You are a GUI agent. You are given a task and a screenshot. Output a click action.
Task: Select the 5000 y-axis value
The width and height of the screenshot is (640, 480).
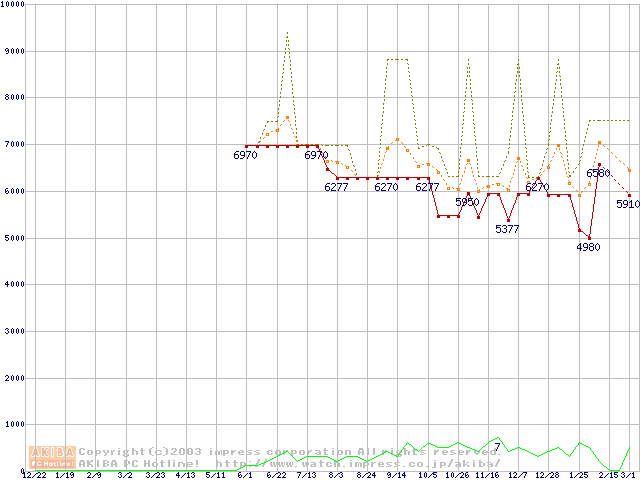tap(15, 238)
